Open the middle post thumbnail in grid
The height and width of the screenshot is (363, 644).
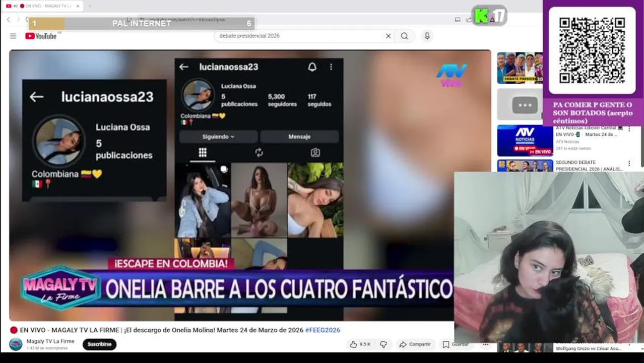pyautogui.click(x=259, y=200)
